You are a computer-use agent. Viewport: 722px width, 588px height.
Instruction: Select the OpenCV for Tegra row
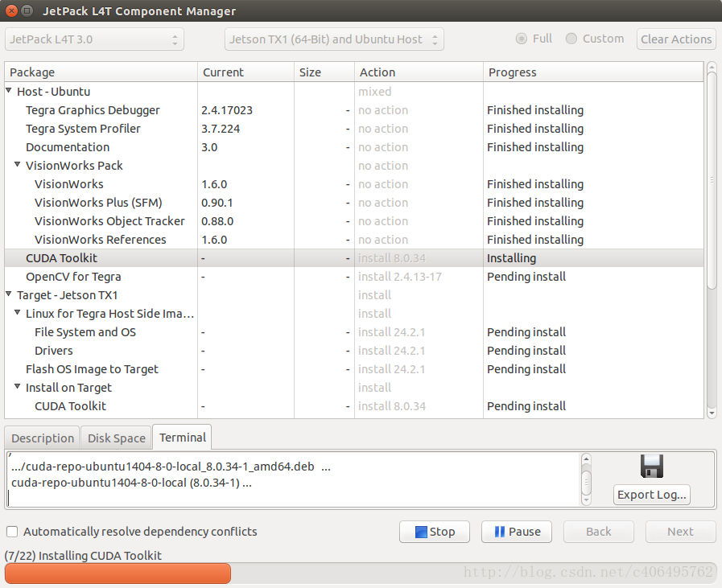click(x=354, y=277)
